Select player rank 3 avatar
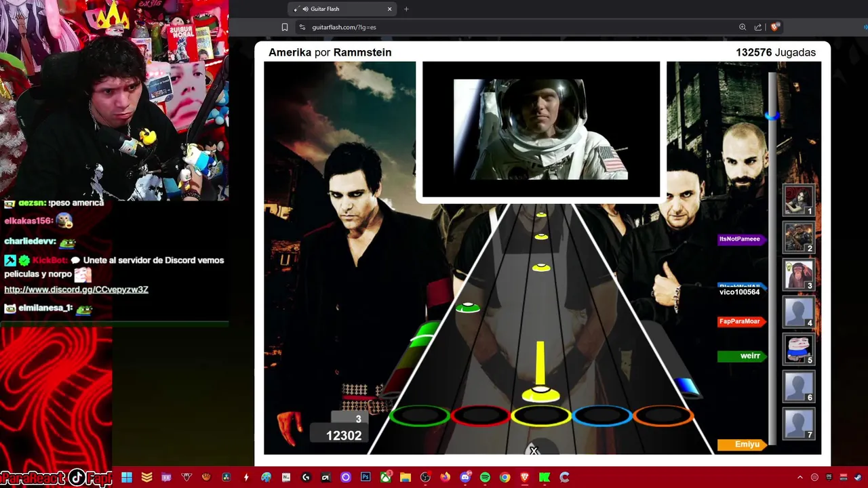The image size is (868, 488). coord(799,274)
